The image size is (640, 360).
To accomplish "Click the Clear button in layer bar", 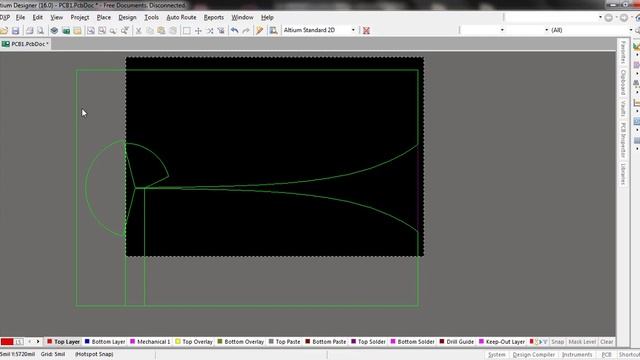I will click(607, 342).
